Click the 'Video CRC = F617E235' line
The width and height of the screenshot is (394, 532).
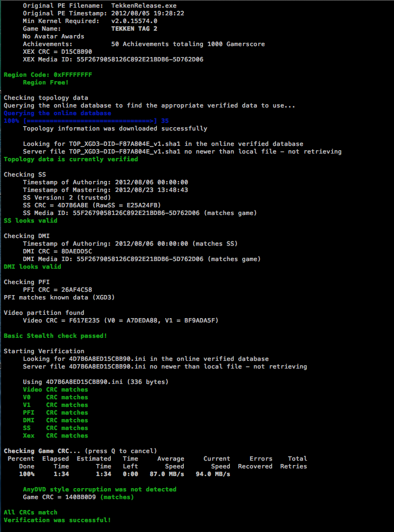coord(121,321)
